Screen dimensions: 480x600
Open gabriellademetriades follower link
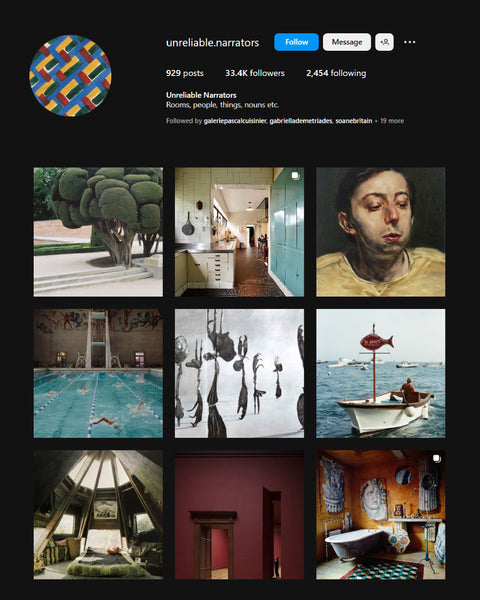coord(300,121)
